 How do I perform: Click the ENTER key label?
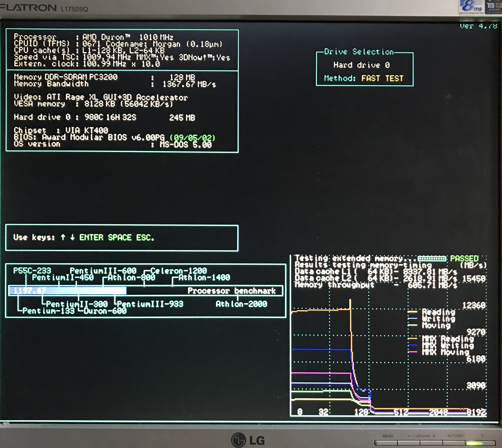[x=91, y=237]
